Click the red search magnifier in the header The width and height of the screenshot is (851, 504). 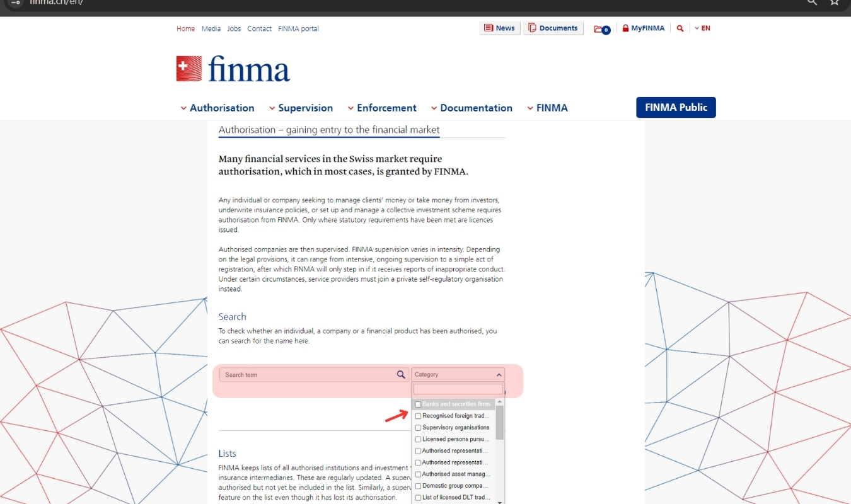(x=680, y=28)
